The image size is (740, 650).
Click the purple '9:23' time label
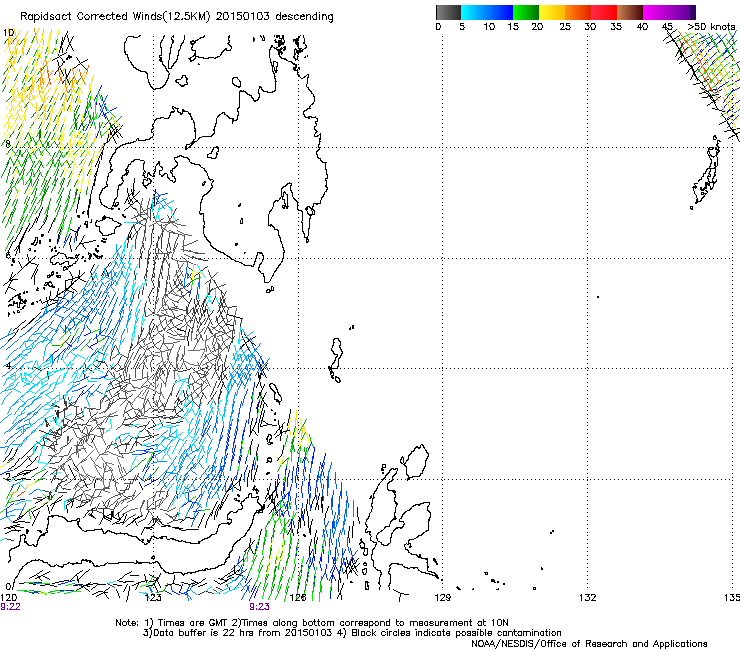click(x=260, y=607)
